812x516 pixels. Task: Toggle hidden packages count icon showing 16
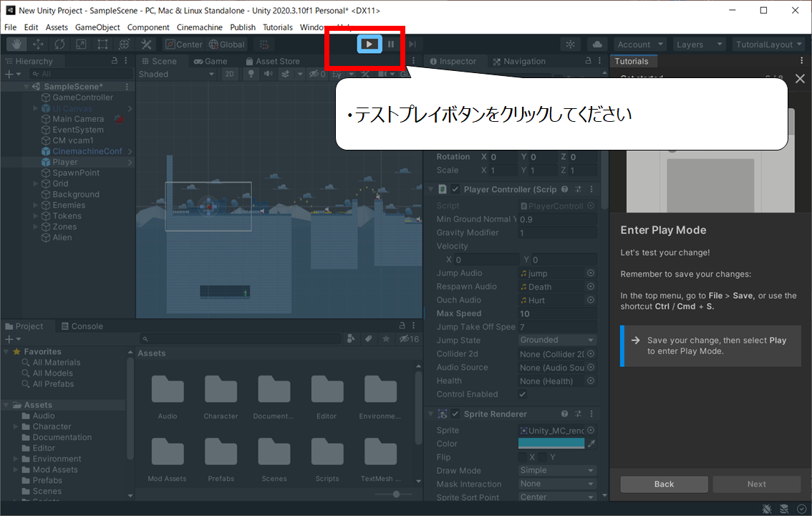(x=409, y=339)
